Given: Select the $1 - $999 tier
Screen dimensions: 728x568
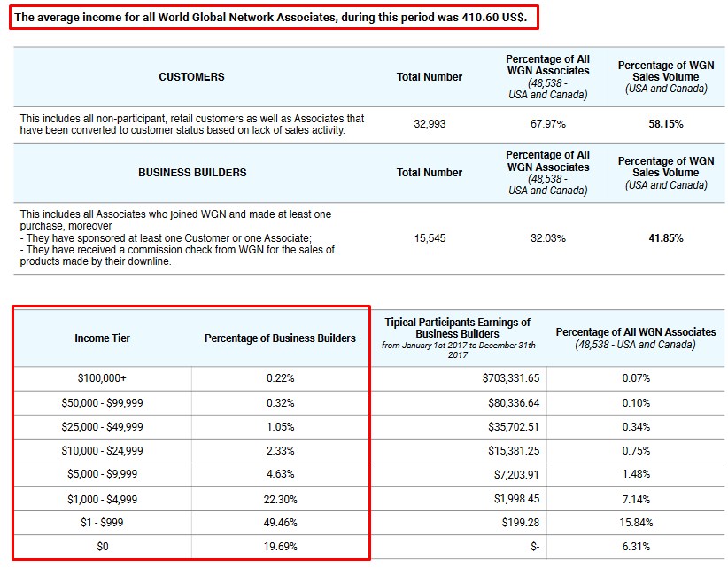Looking at the screenshot, I should 102,523.
